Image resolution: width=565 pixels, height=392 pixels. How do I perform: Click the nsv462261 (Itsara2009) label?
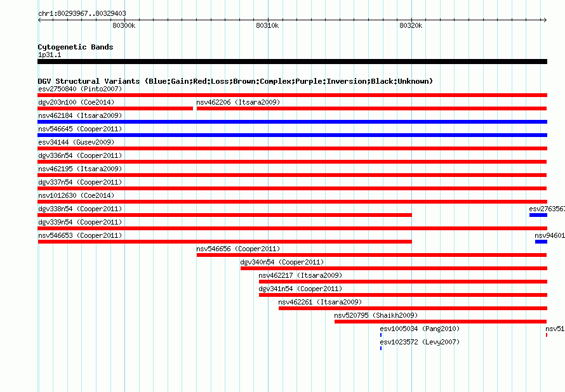pyautogui.click(x=320, y=302)
